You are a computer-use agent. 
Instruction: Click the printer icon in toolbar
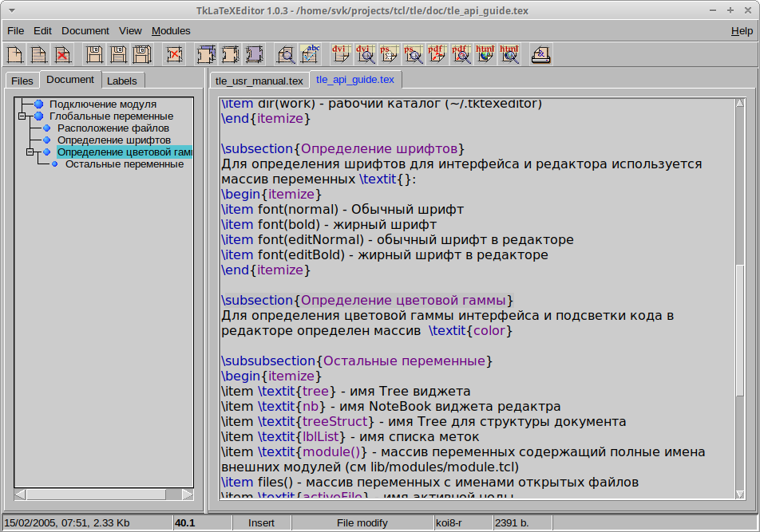[540, 54]
